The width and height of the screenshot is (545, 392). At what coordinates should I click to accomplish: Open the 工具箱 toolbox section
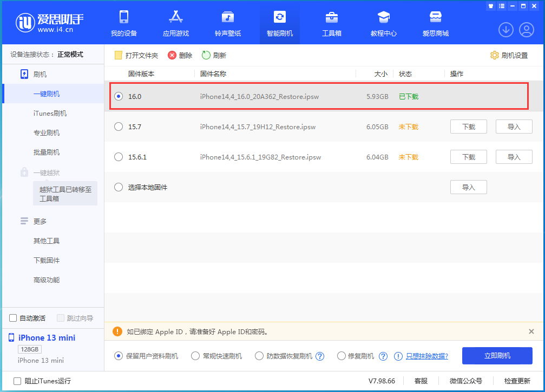[x=332, y=23]
